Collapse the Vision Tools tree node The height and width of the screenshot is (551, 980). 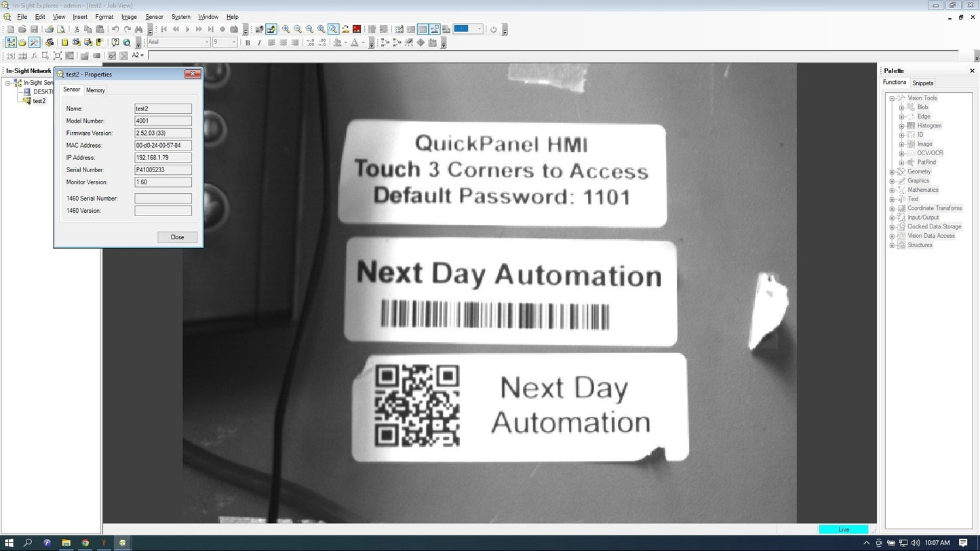[x=893, y=98]
